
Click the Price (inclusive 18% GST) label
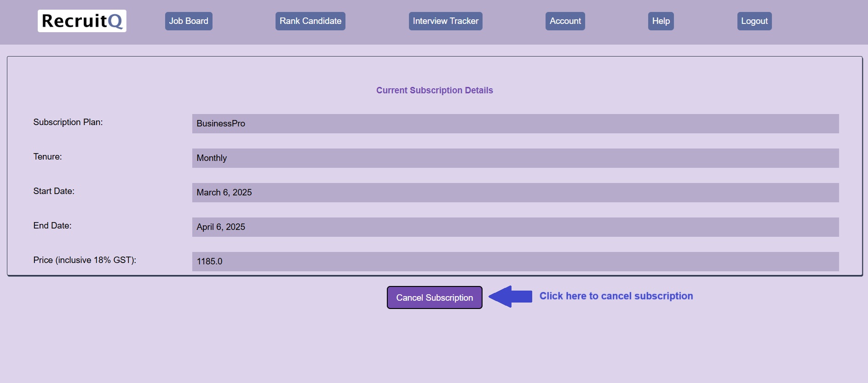click(85, 260)
